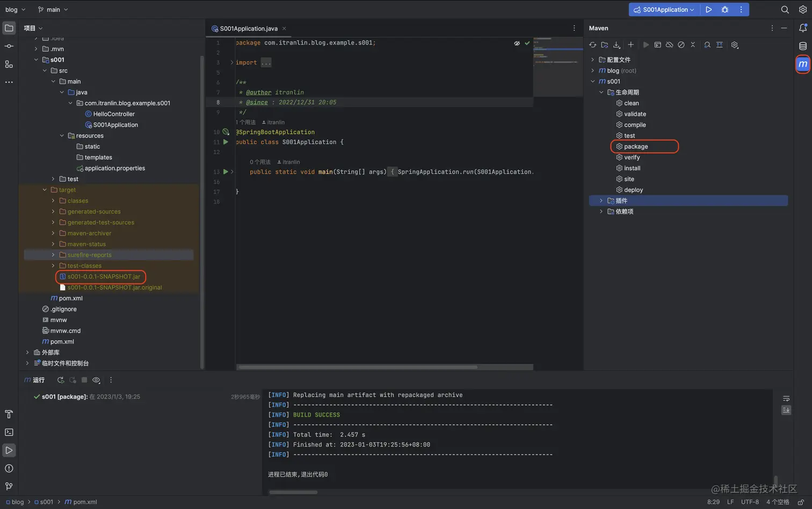Run S001Application with the play button

point(709,10)
